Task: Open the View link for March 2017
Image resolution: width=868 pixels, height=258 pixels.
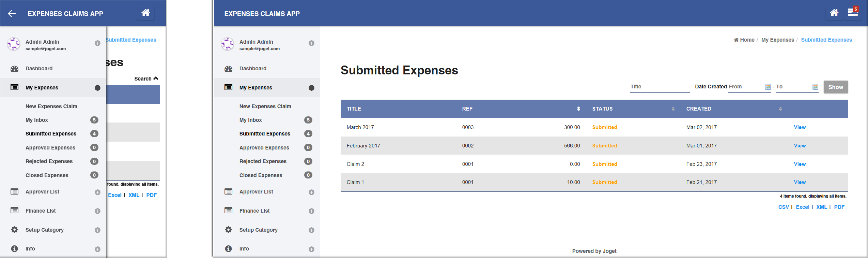Action: 800,127
